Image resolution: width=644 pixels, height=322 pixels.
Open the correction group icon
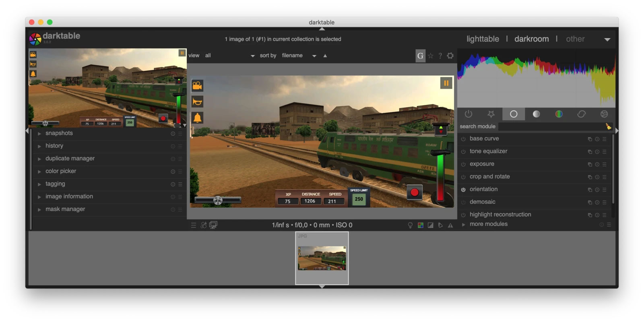tap(581, 114)
